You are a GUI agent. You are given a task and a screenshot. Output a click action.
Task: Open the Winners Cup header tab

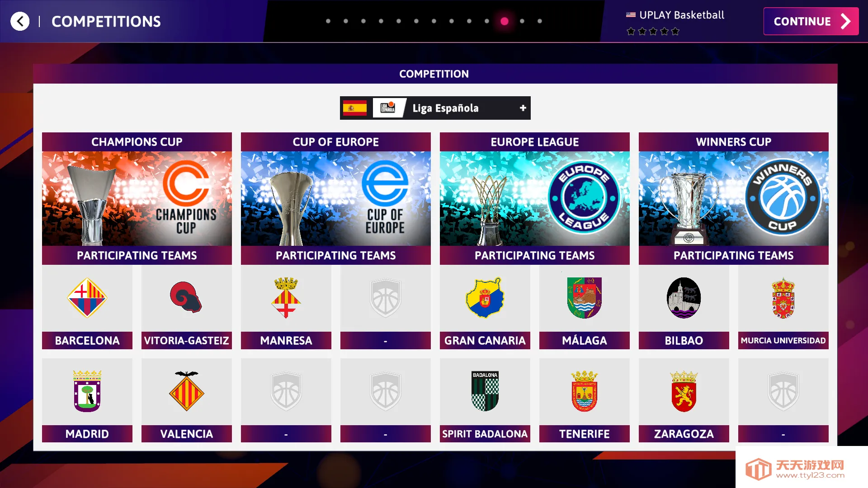click(733, 142)
